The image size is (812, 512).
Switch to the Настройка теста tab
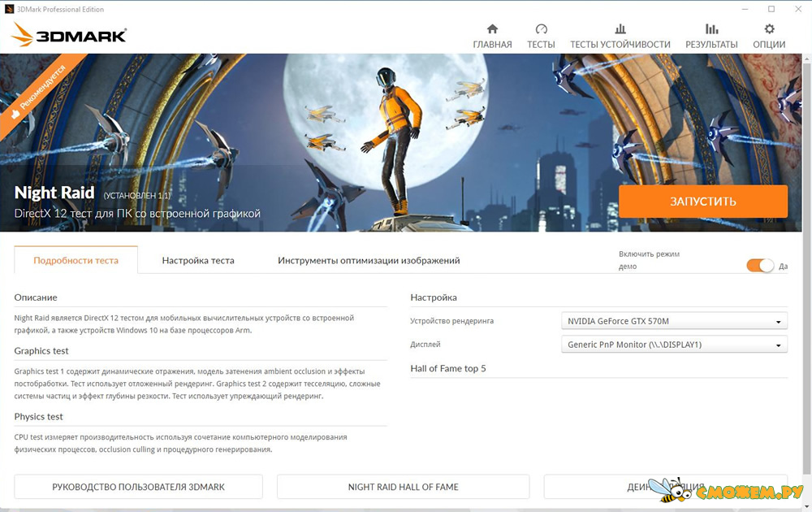(198, 260)
